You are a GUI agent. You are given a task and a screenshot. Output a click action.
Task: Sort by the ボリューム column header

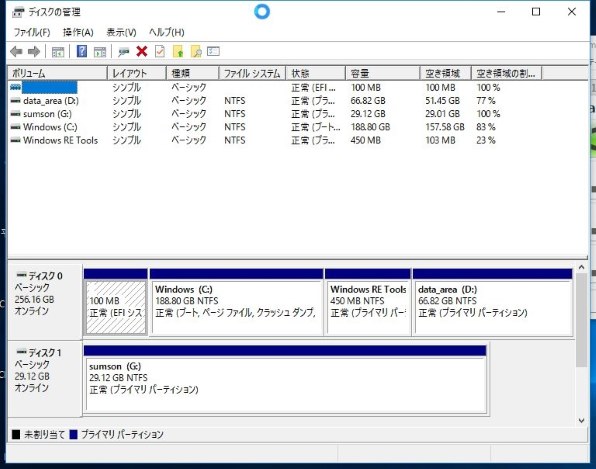click(57, 73)
